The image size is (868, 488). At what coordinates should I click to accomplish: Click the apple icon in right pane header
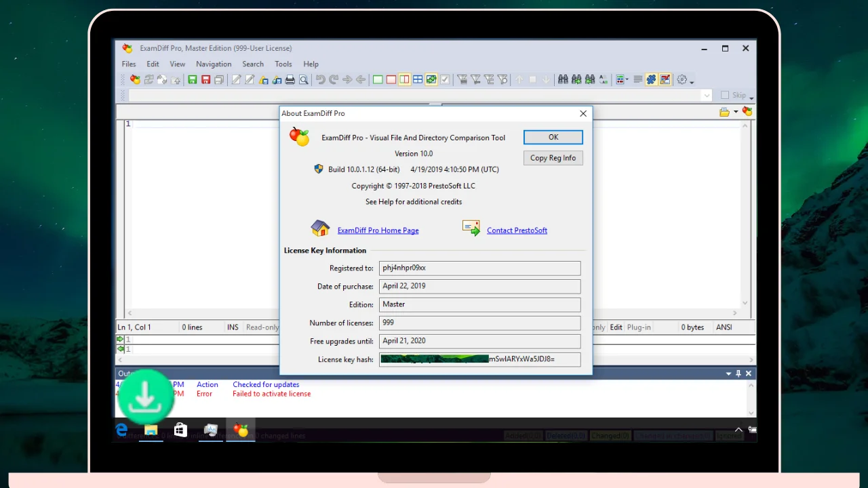tap(747, 112)
